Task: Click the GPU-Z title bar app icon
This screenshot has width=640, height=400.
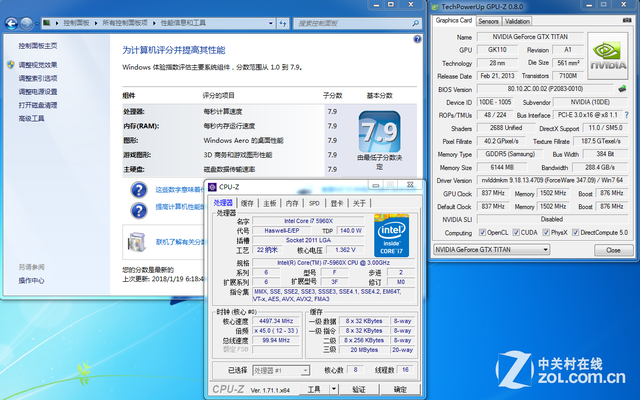Action: click(435, 7)
